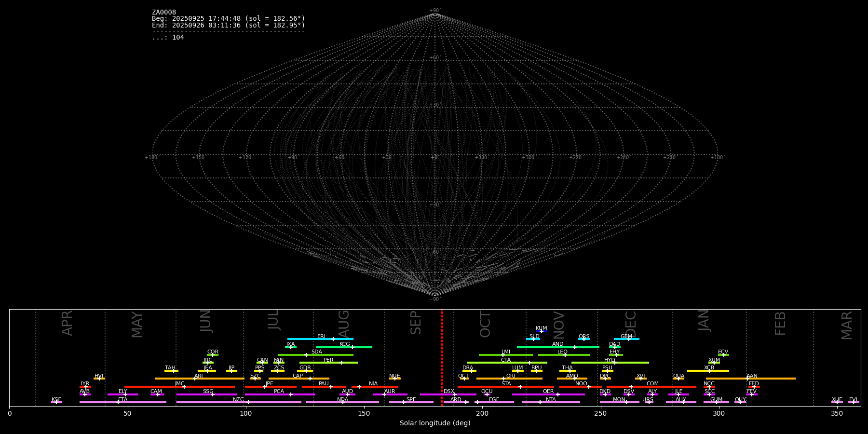The height and width of the screenshot is (434, 868).
Task: Select the cyan ERI activity bar
Action: (320, 339)
